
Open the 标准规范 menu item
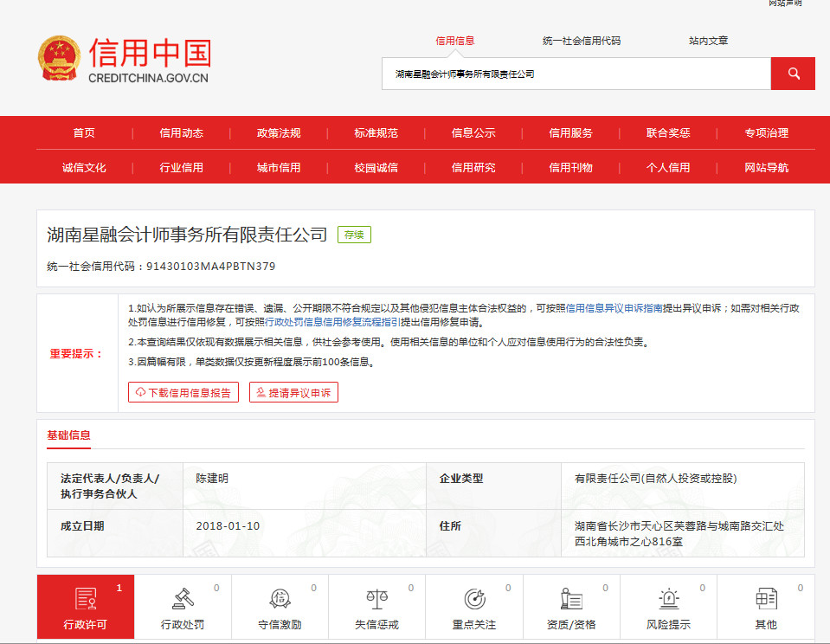(376, 133)
